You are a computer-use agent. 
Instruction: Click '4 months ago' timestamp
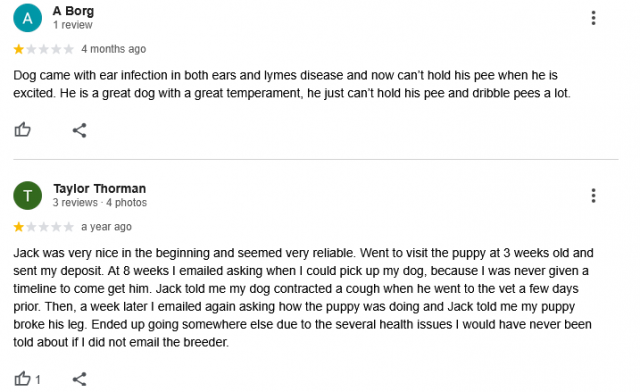pos(113,49)
